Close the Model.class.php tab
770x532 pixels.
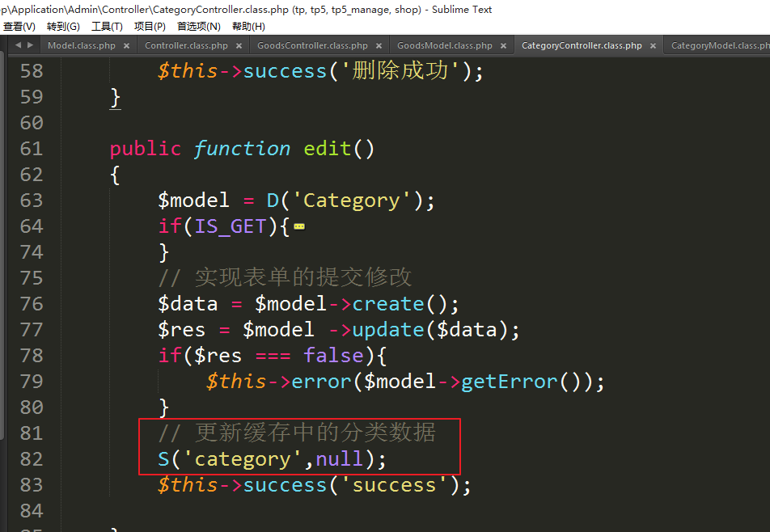tap(126, 46)
